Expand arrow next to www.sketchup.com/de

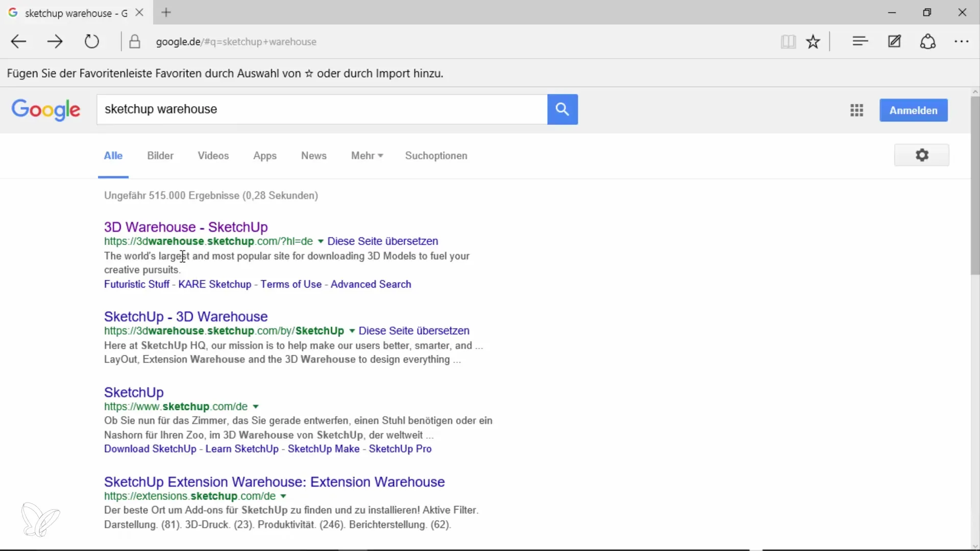point(256,407)
